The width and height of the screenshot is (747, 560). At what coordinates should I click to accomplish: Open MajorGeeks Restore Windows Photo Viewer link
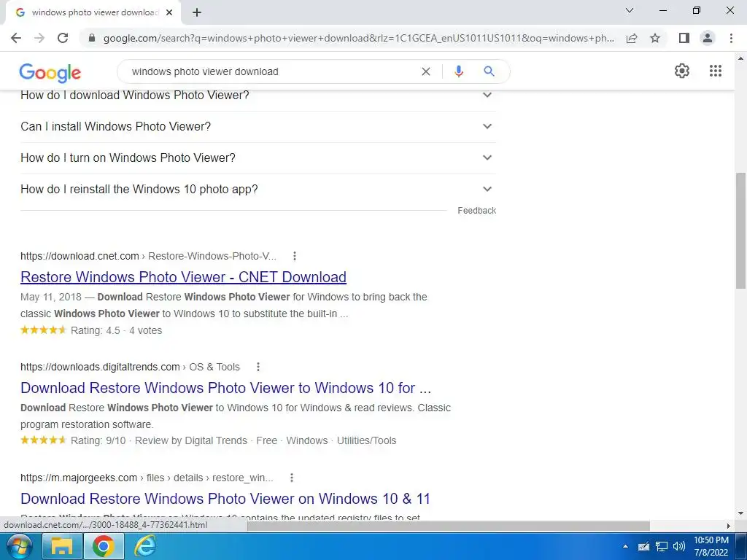pos(225,499)
